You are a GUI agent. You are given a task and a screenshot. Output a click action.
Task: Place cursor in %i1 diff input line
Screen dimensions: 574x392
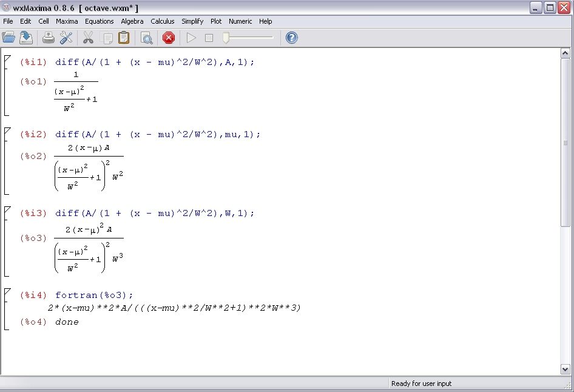tap(155, 63)
